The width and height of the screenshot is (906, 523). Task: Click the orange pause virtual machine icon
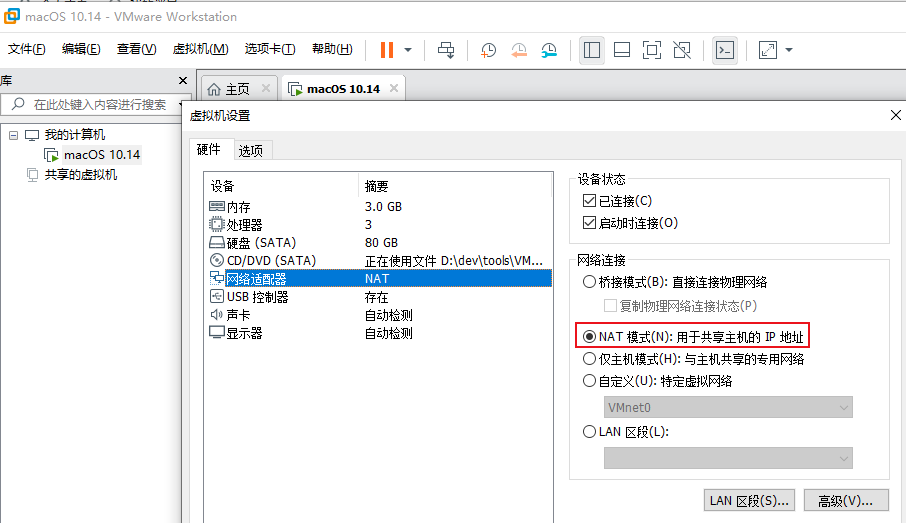coord(387,50)
